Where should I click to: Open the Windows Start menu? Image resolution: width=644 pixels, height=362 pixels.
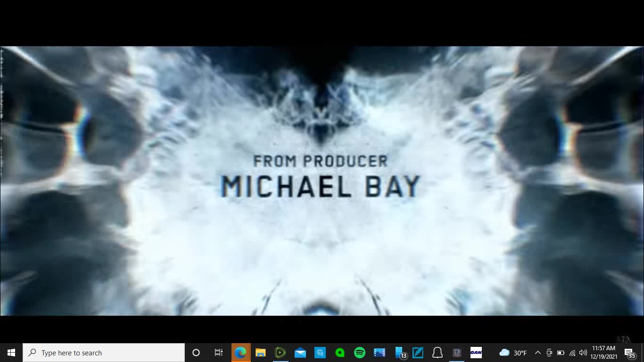click(11, 353)
